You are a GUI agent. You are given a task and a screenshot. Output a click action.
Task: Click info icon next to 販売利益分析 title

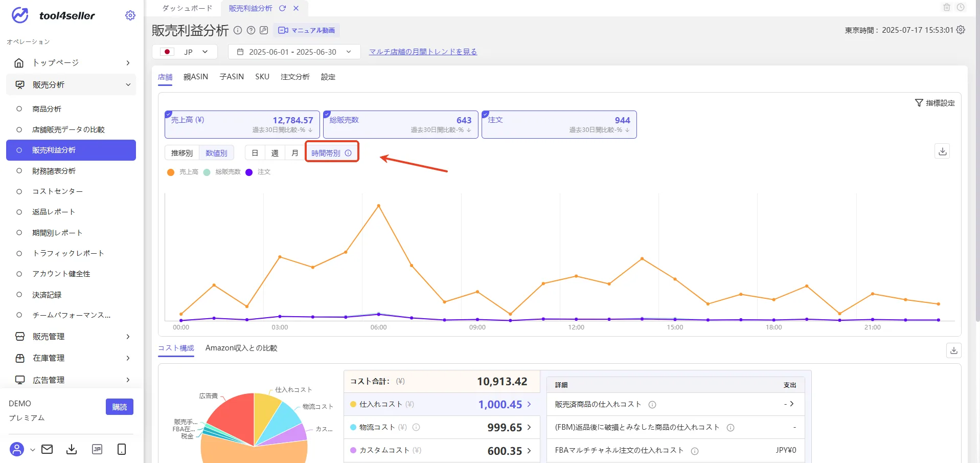click(238, 30)
